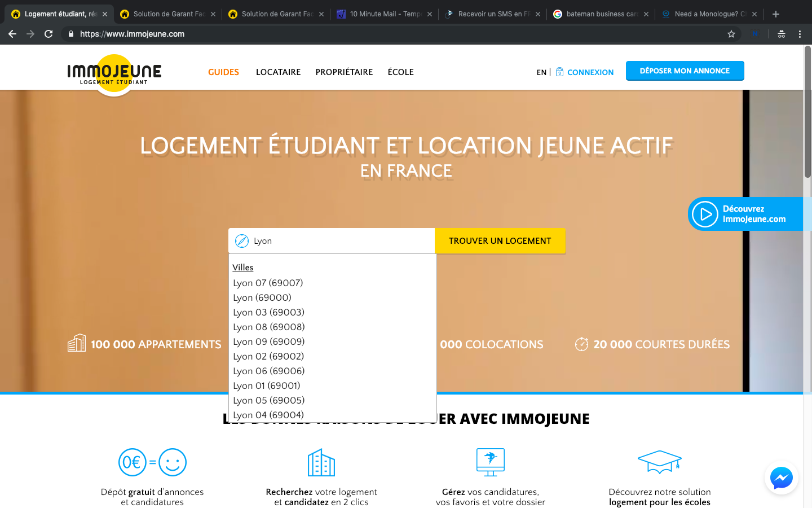812x508 pixels.
Task: Click the browser forward arrow
Action: [x=30, y=34]
